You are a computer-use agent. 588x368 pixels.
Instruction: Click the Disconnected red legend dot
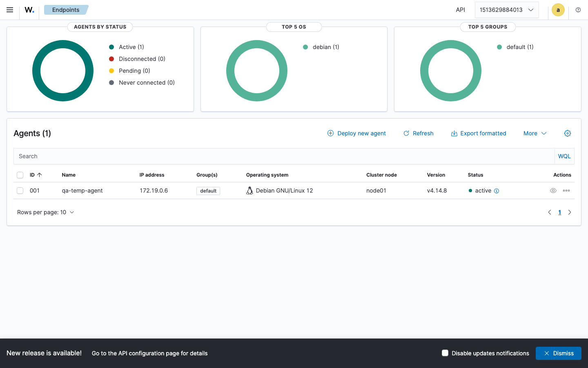111,59
